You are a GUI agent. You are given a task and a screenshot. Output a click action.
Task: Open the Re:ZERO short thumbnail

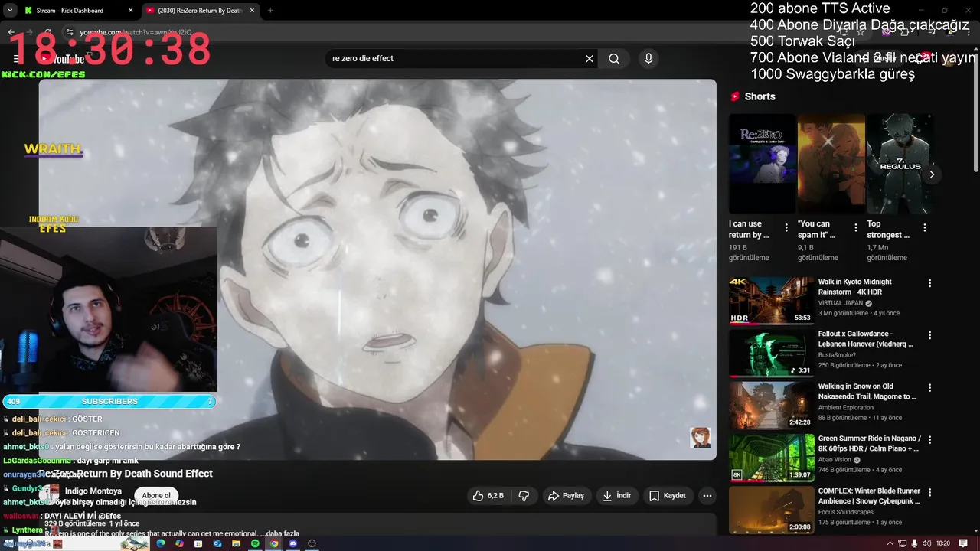(x=762, y=164)
